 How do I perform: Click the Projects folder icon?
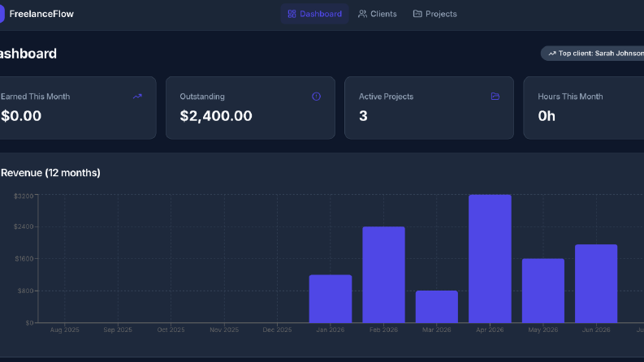click(x=417, y=14)
